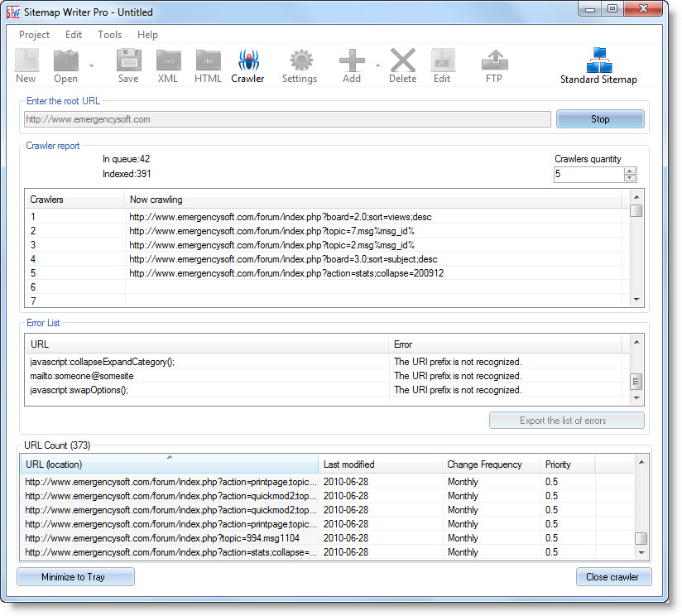The width and height of the screenshot is (682, 616).
Task: Click the Error List scrollbar thumb
Action: 636,382
